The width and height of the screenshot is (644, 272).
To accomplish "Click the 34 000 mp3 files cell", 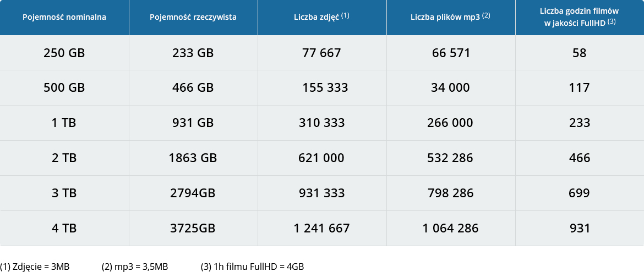I will click(x=451, y=88).
